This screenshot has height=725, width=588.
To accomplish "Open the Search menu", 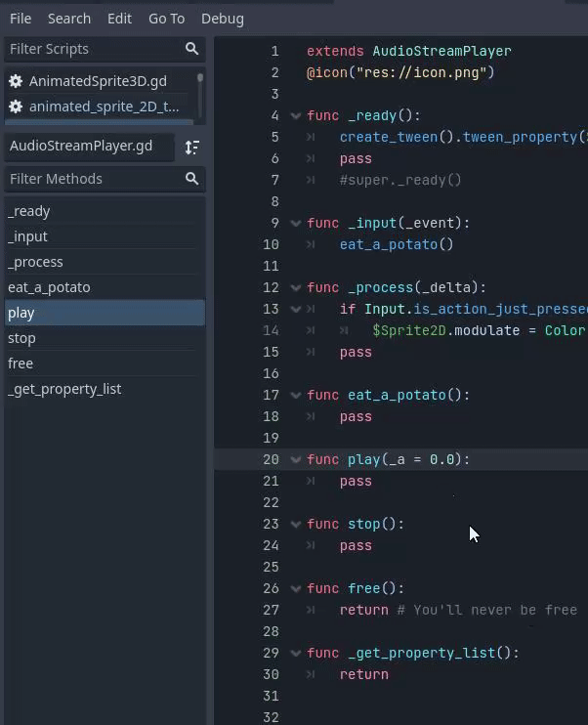I will point(69,19).
